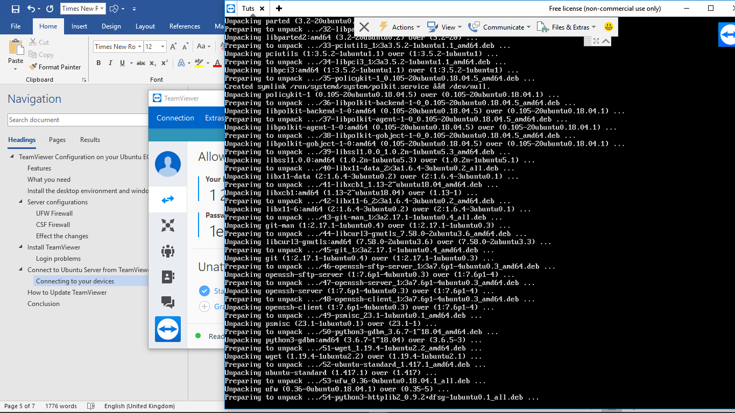The image size is (735, 413).
Task: Open the Communicate menu in session toolbar
Action: click(x=500, y=27)
